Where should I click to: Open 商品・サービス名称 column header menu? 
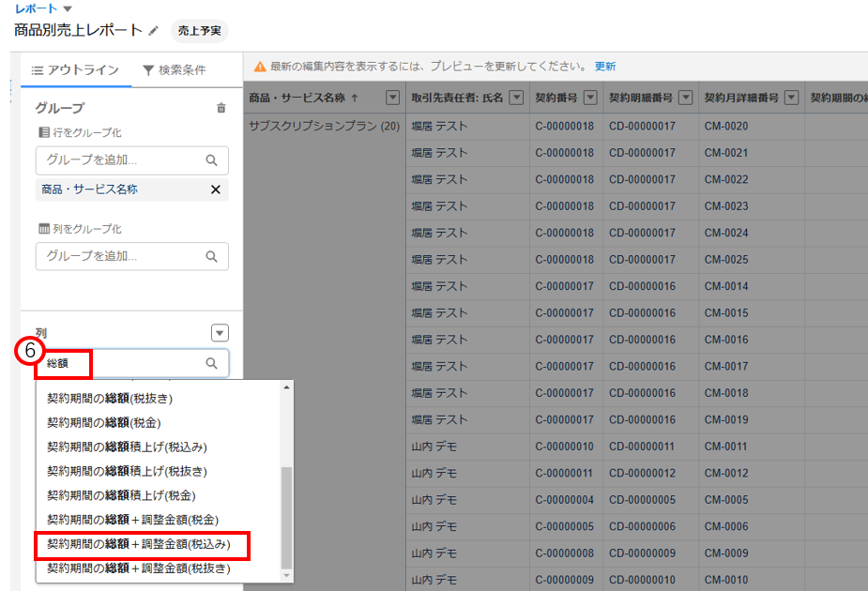pos(393,98)
